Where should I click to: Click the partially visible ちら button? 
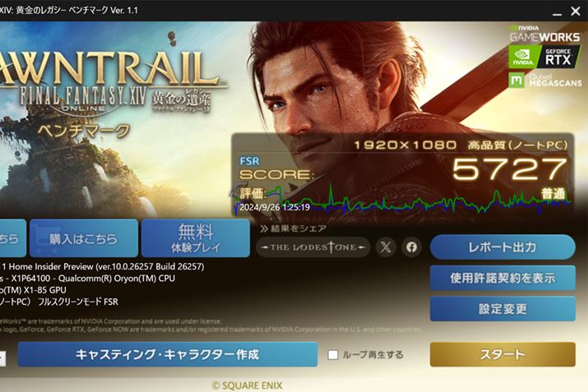click(x=13, y=238)
